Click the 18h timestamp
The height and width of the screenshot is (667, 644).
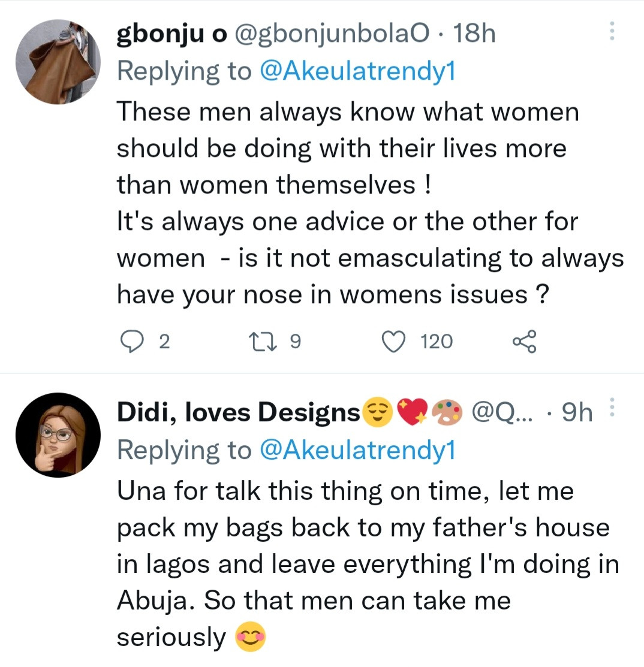click(x=474, y=35)
